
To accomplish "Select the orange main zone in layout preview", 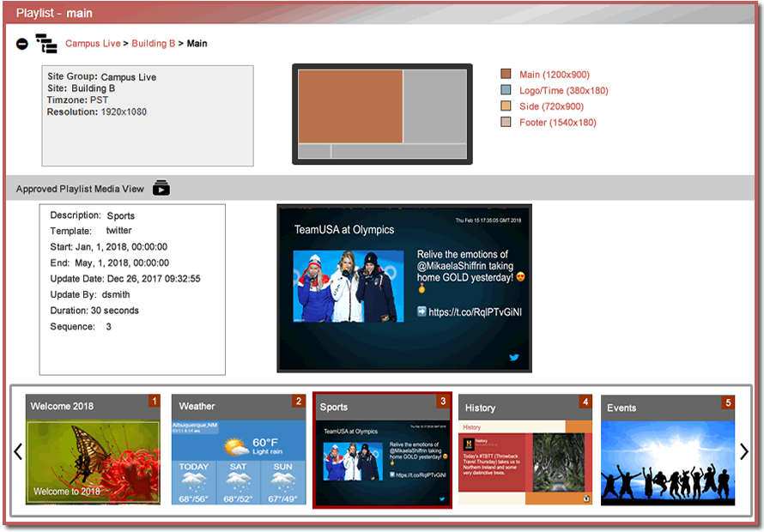I will coord(350,106).
